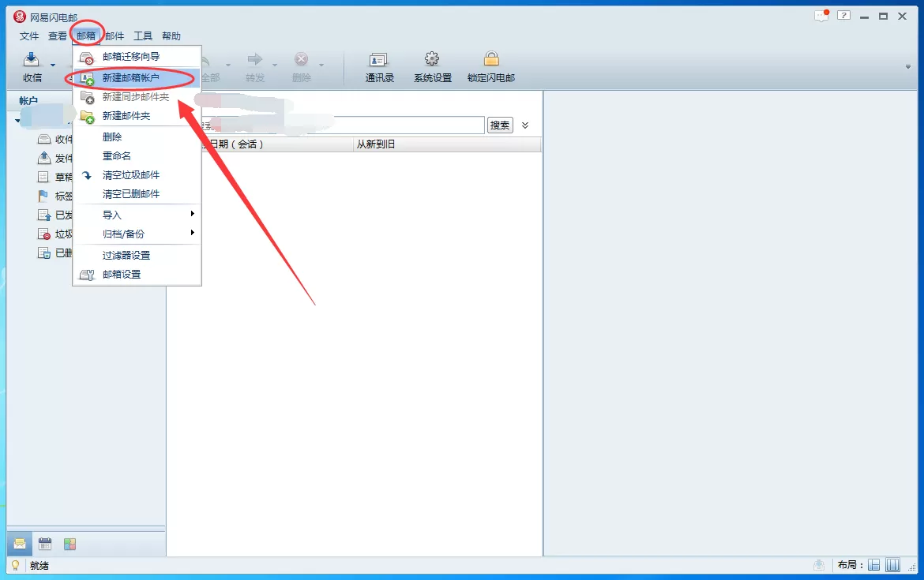This screenshot has height=580, width=924.
Task: Open 过滤器设置 from the menu
Action: 137,255
